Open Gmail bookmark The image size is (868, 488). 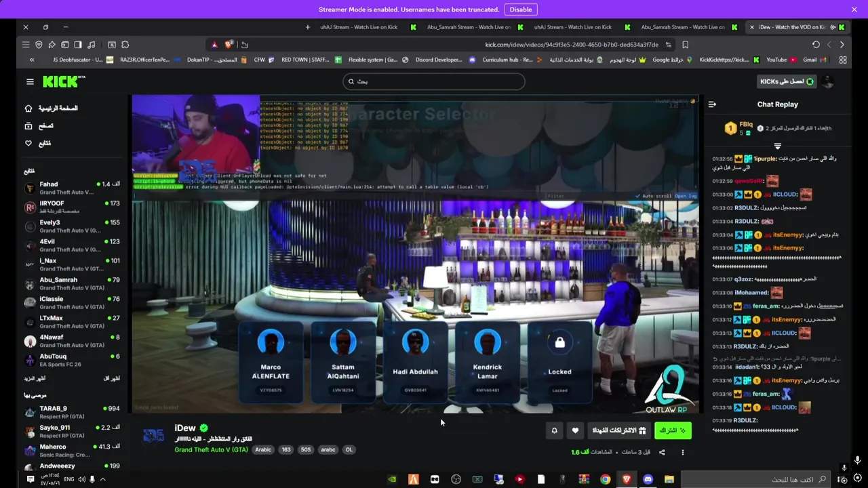(x=814, y=60)
